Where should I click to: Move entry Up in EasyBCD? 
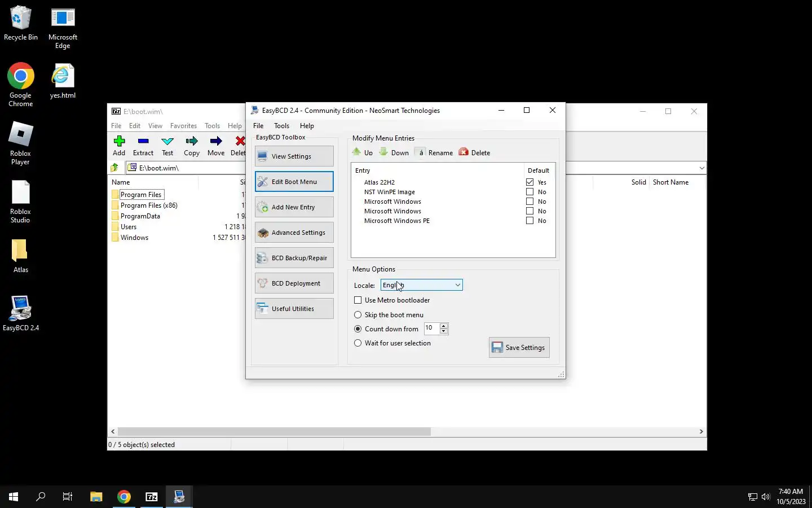[x=363, y=152]
